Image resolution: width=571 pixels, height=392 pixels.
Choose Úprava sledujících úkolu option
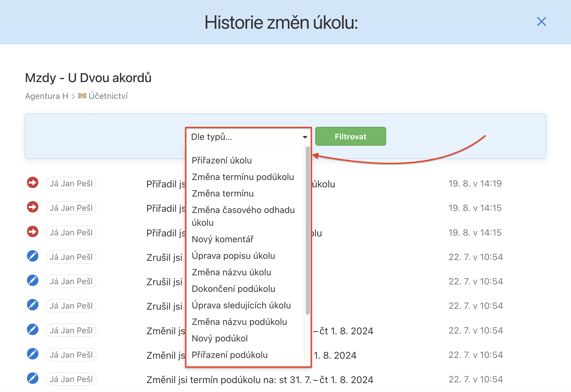241,305
